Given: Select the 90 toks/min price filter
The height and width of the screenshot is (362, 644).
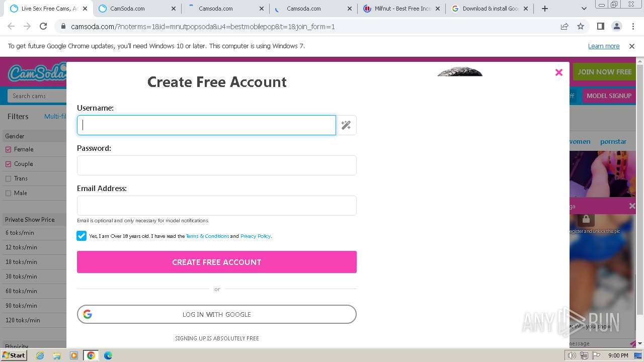Looking at the screenshot, I should click(x=22, y=306).
